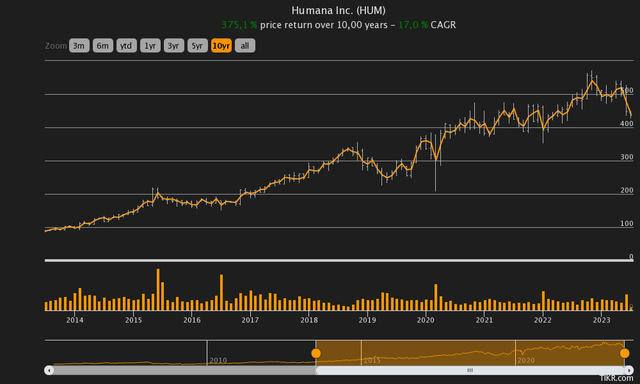Select the 3m zoom range button

tap(79, 46)
